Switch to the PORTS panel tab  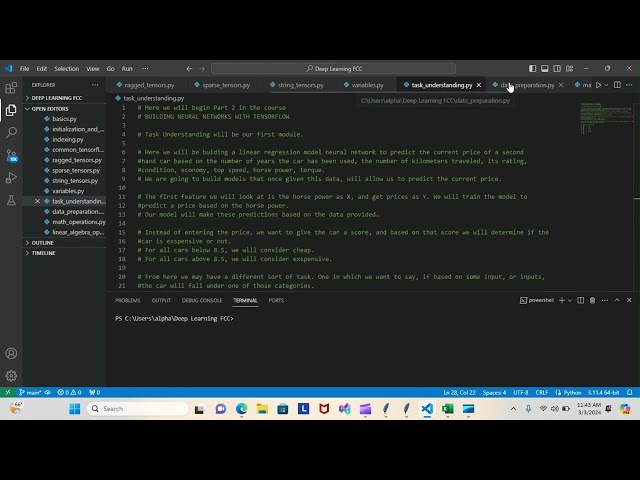pyautogui.click(x=276, y=300)
